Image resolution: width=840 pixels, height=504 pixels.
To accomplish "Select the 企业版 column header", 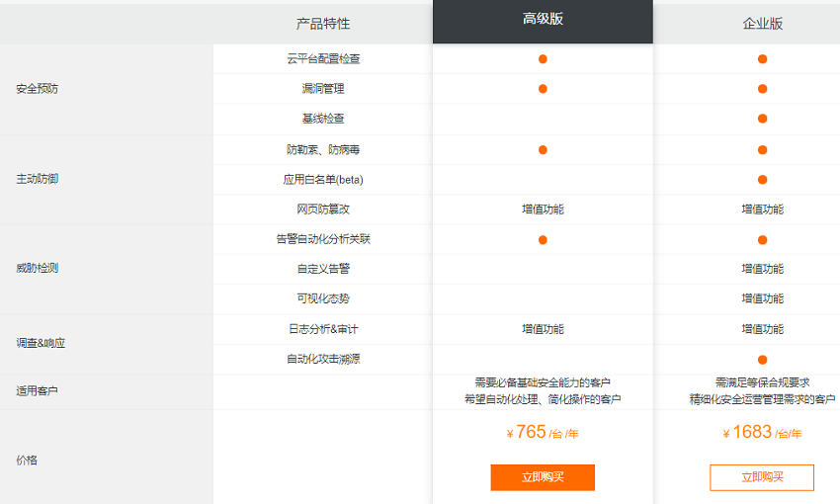I will (762, 24).
